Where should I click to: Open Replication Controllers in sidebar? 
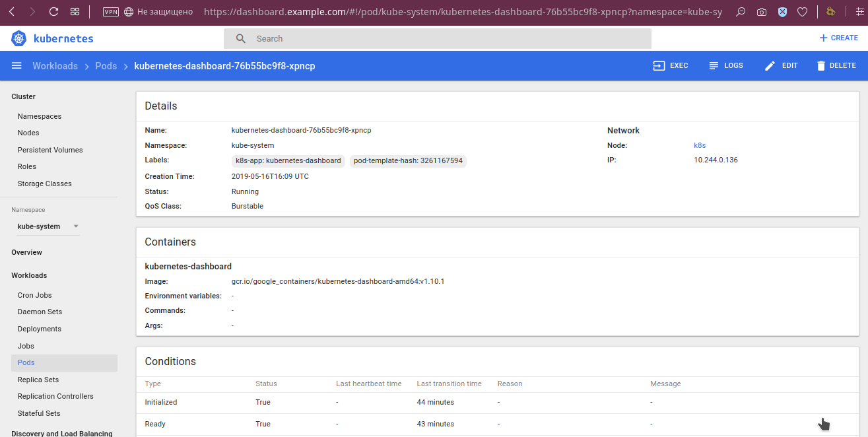tap(55, 396)
